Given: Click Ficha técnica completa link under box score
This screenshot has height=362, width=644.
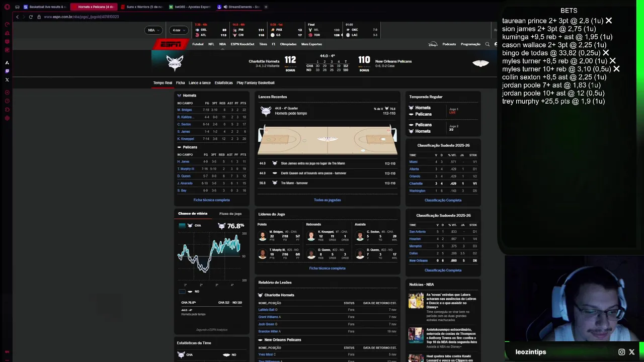Looking at the screenshot, I should click(211, 200).
